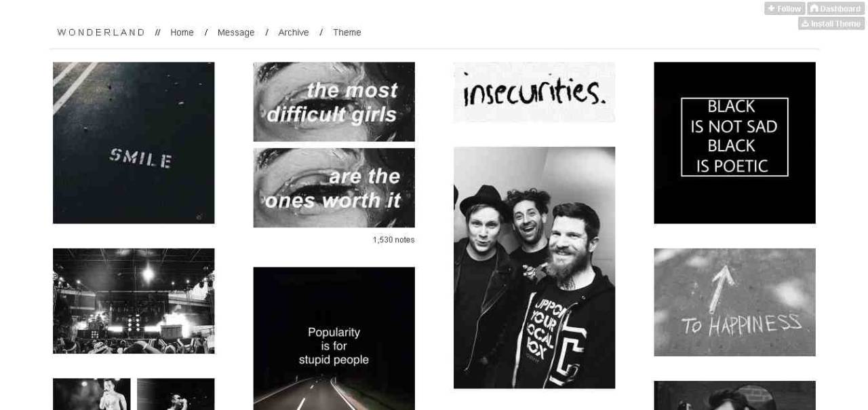This screenshot has width=868, height=410.
Task: Open the 'Popularity is for stupid people' post
Action: click(x=334, y=338)
